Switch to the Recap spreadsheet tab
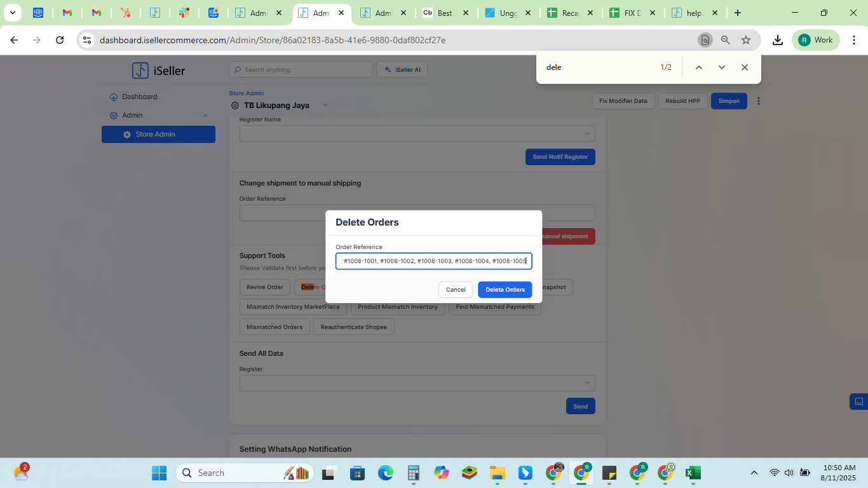The image size is (868, 488). pos(570,13)
